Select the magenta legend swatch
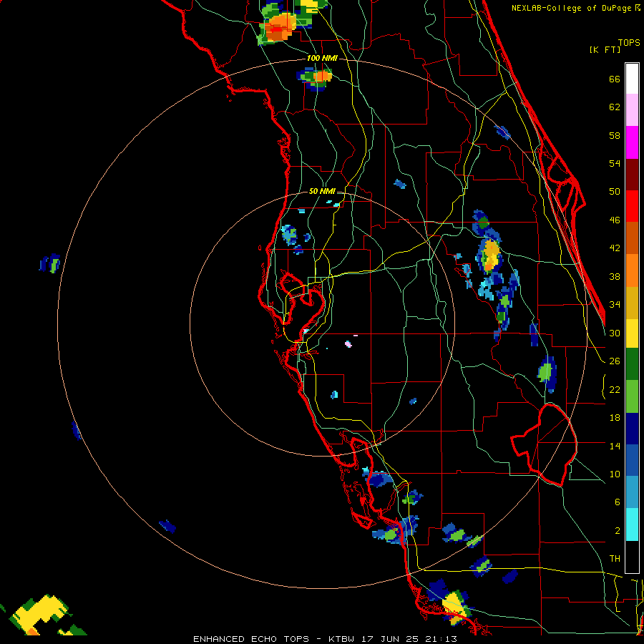644x644 pixels. click(x=632, y=142)
